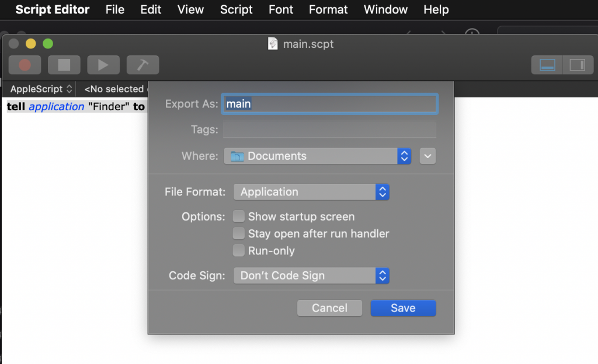Open the File Format dropdown (Application)
Viewport: 598px width, 364px height.
[x=311, y=192]
